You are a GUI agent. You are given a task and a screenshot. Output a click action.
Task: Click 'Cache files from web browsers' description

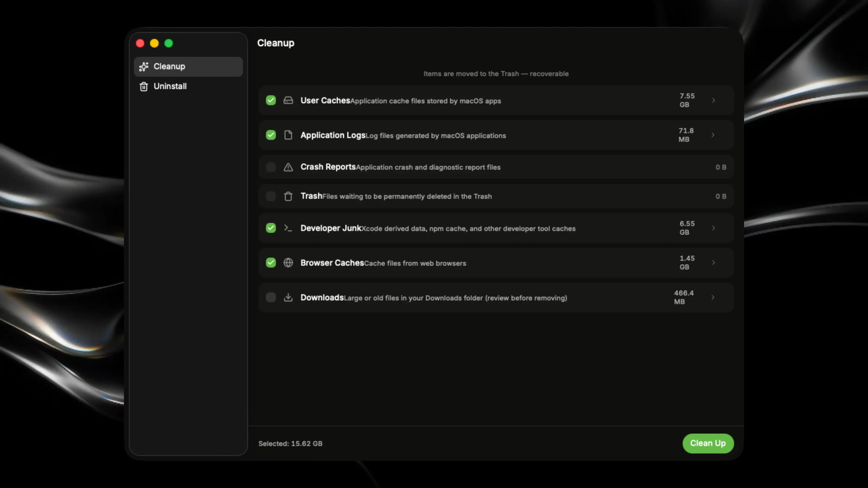(415, 263)
